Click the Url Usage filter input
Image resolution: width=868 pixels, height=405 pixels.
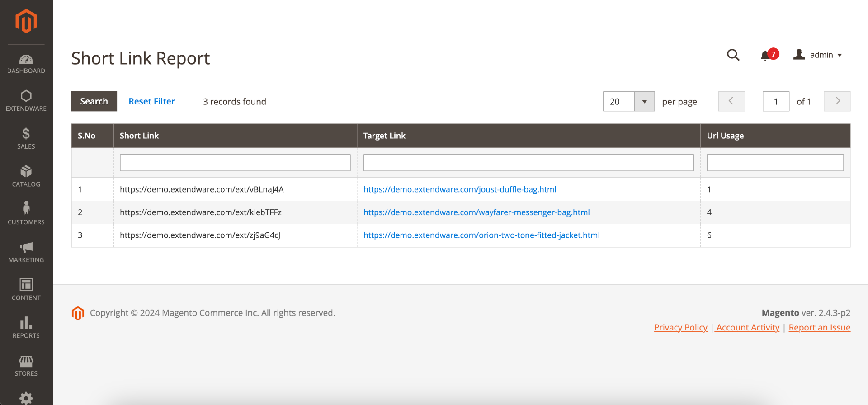point(775,163)
